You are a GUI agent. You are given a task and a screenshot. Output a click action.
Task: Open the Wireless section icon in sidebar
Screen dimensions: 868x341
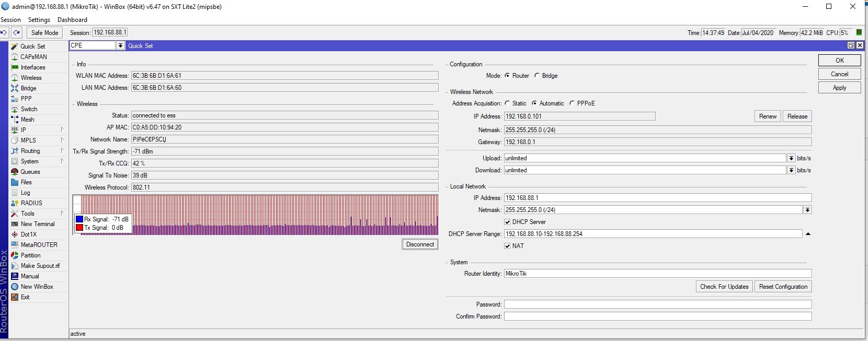click(15, 78)
